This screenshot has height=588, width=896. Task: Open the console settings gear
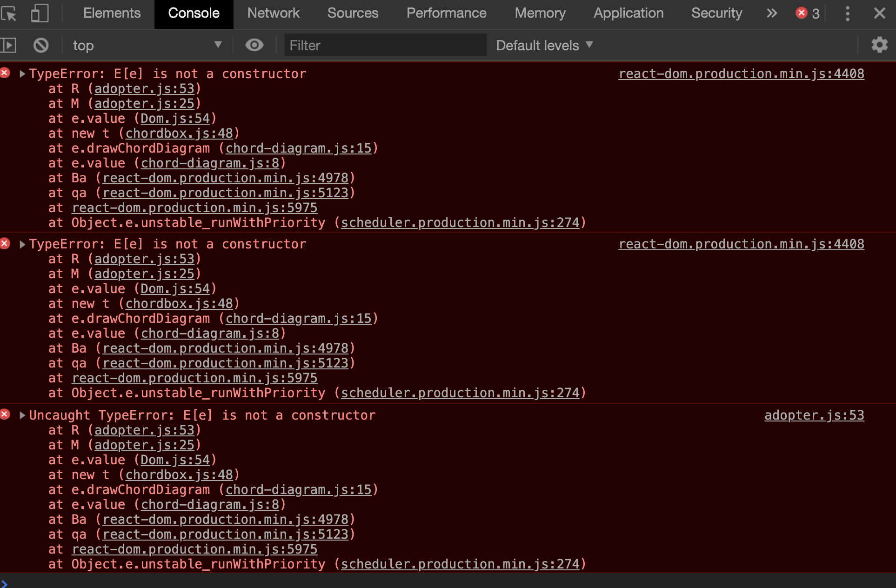(879, 45)
